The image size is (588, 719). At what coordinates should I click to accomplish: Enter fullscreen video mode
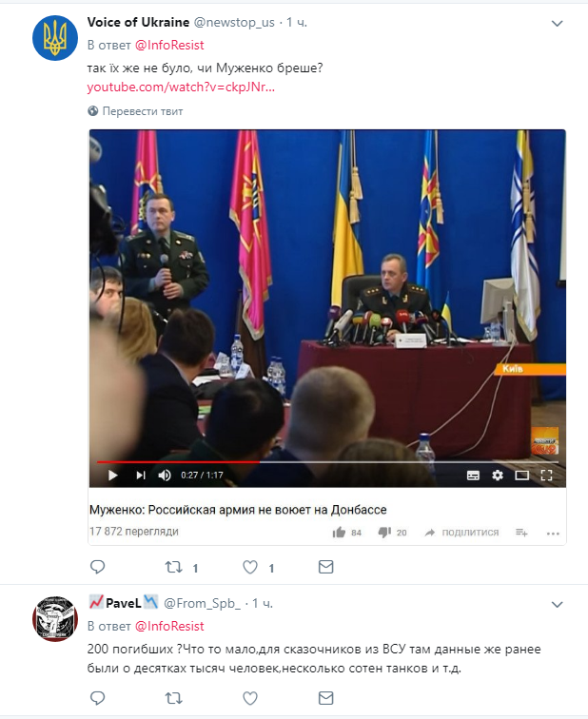pyautogui.click(x=546, y=476)
